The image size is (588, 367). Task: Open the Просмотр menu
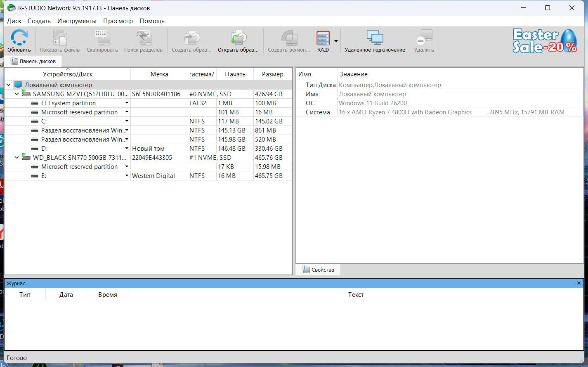[x=118, y=21]
